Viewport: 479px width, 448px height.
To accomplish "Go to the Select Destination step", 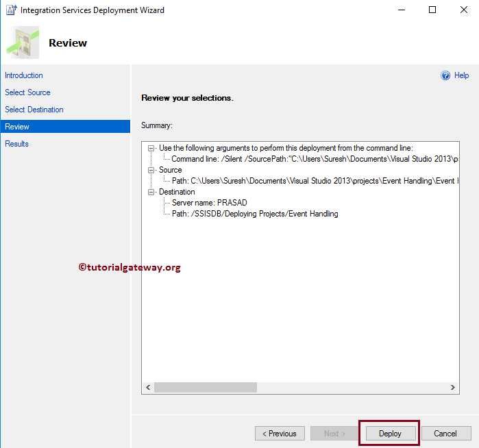I will [34, 110].
